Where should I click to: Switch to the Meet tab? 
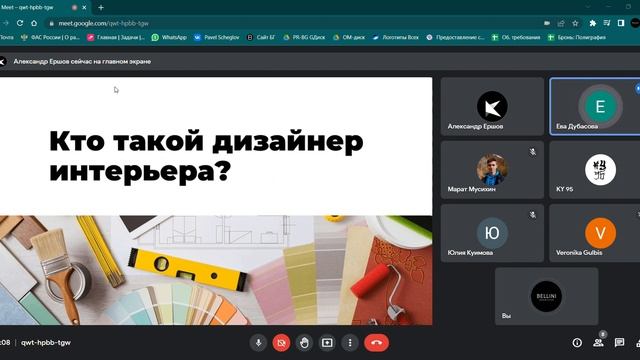[41, 7]
